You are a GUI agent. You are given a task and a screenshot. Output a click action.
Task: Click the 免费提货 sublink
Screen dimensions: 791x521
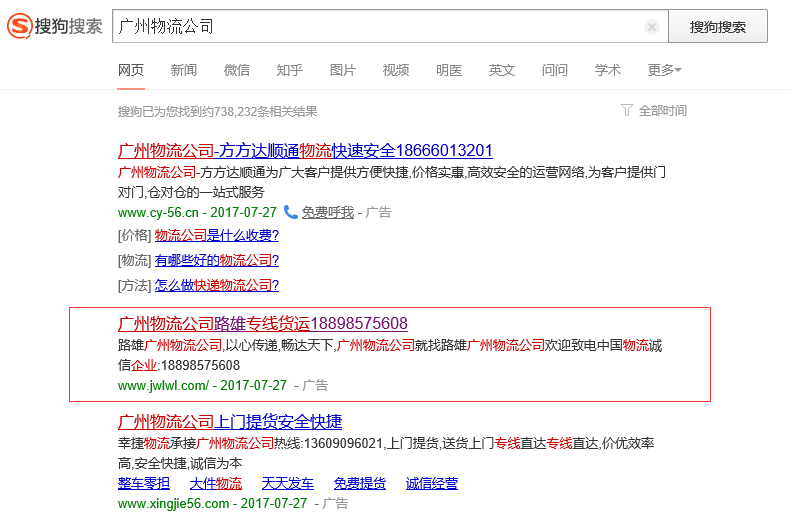point(360,483)
